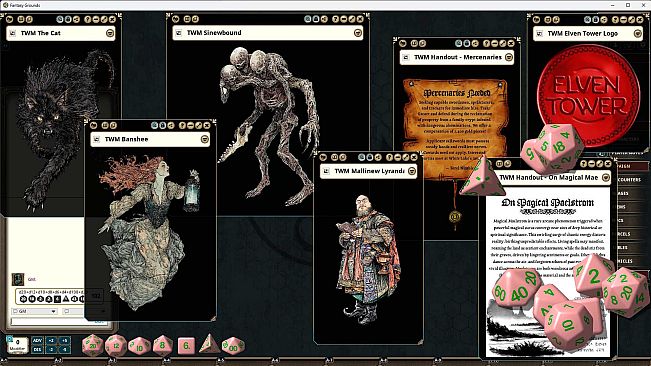This screenshot has width=651, height=366.
Task: Grab the d8 die from tray
Action: point(163,345)
